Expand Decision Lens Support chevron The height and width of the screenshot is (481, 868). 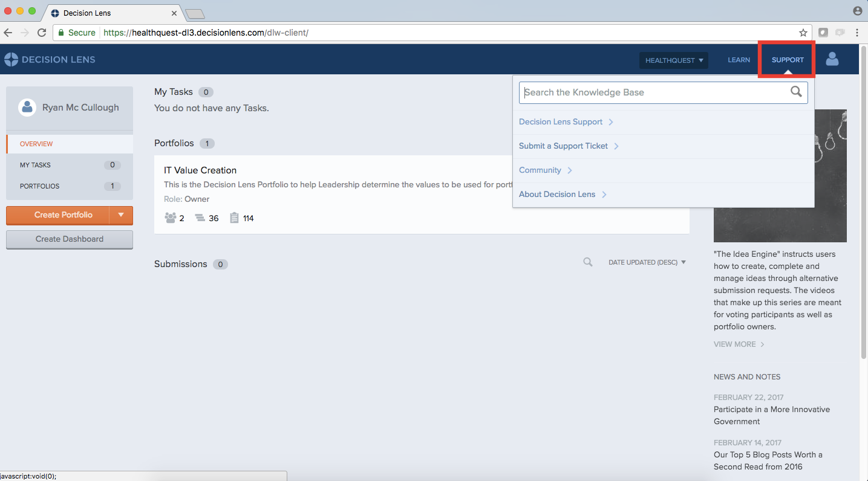click(611, 122)
